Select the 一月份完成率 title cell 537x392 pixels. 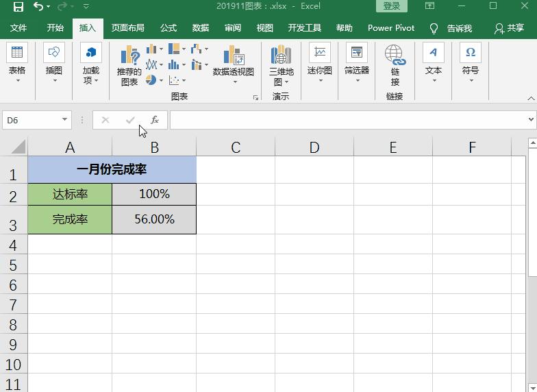coord(112,170)
